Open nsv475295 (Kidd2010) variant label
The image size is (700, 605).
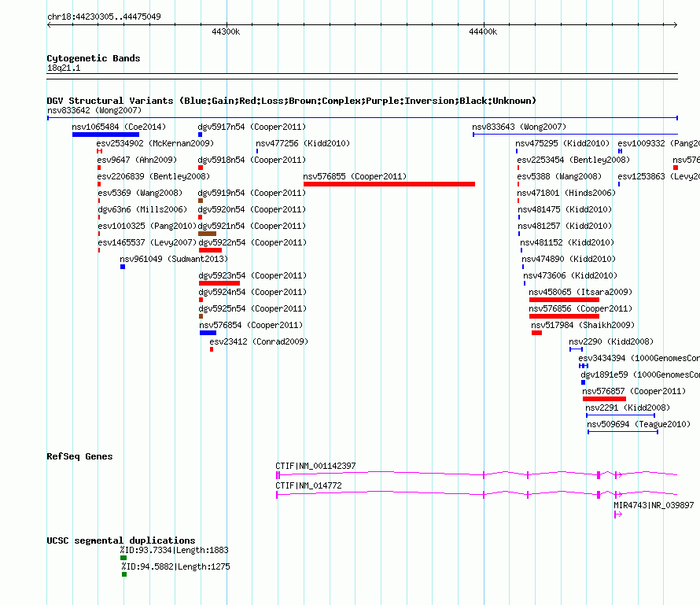pos(562,143)
